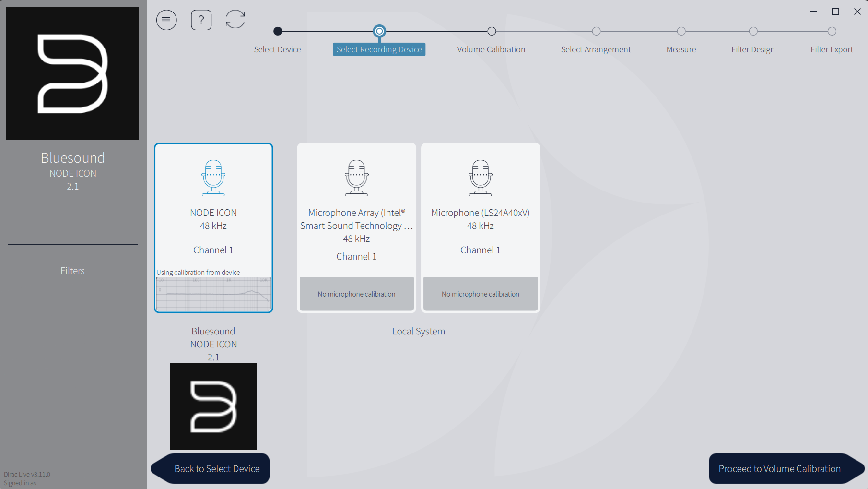This screenshot has width=868, height=489.
Task: Click the circular arrows refresh icon
Action: (x=235, y=20)
